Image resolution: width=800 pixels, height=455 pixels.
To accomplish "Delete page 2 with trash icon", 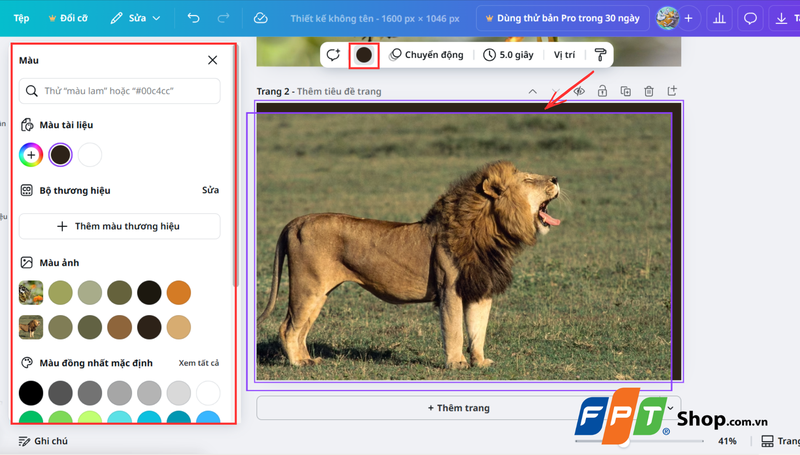I will click(648, 91).
